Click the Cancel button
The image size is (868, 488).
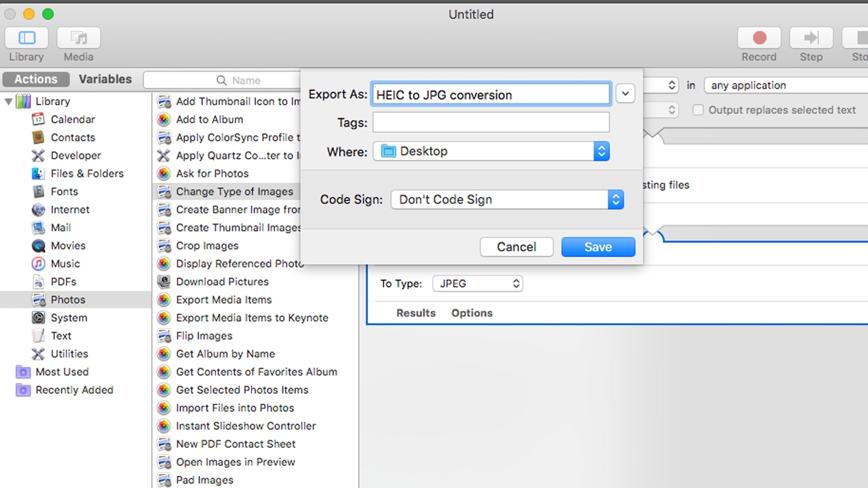tap(516, 247)
